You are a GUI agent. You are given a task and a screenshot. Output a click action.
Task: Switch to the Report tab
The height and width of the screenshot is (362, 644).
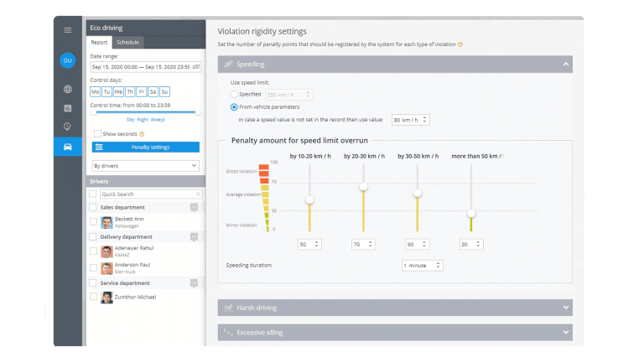99,42
